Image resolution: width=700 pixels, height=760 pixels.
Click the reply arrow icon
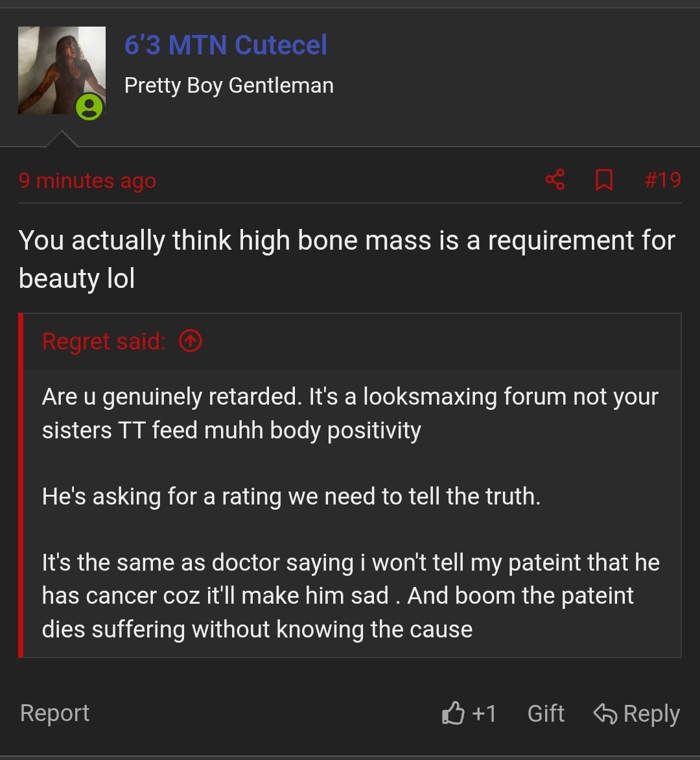[605, 713]
